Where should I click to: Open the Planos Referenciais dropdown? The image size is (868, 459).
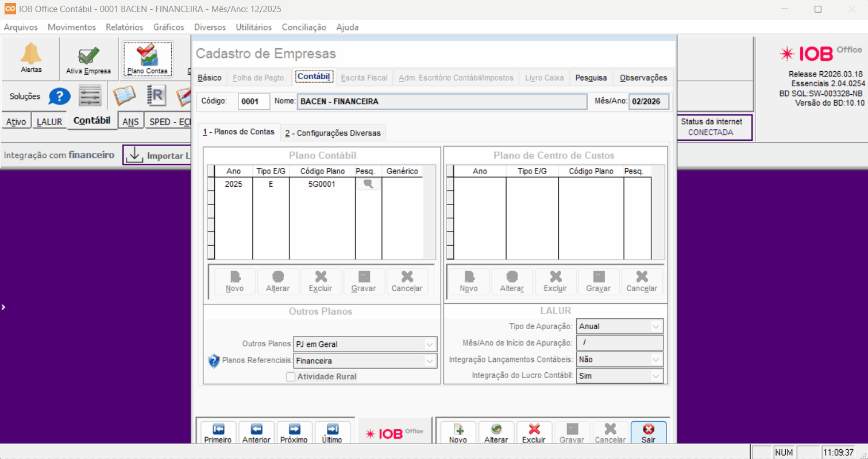pyautogui.click(x=429, y=361)
